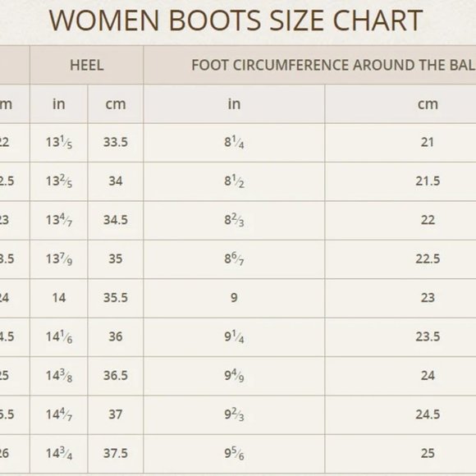Select the heel value 33.5 cell
Viewport: 476px width, 476px height.
(x=116, y=142)
